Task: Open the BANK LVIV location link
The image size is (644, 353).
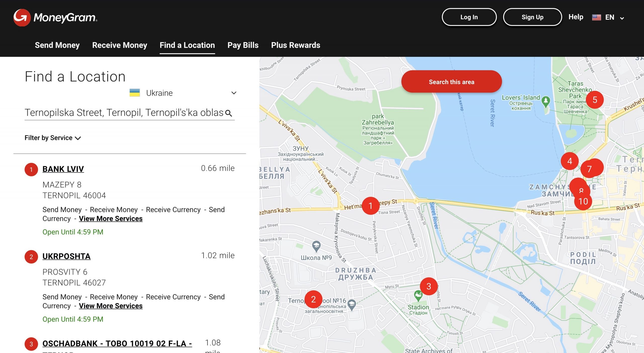Action: (x=63, y=169)
